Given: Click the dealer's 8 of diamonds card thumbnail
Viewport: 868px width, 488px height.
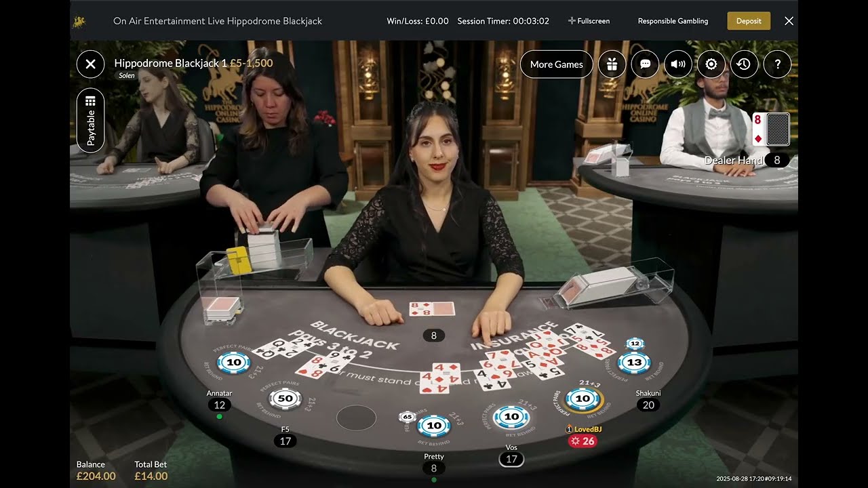Looking at the screenshot, I should [758, 129].
